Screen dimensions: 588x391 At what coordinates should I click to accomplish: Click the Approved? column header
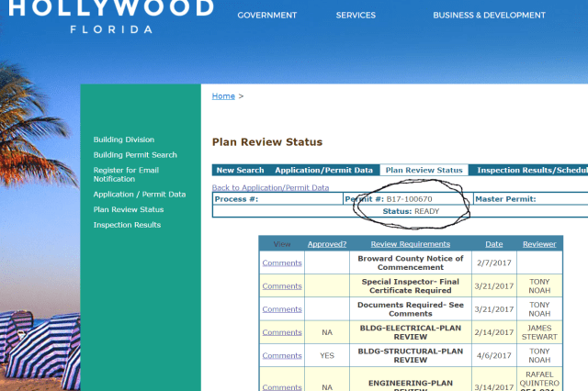click(x=327, y=244)
